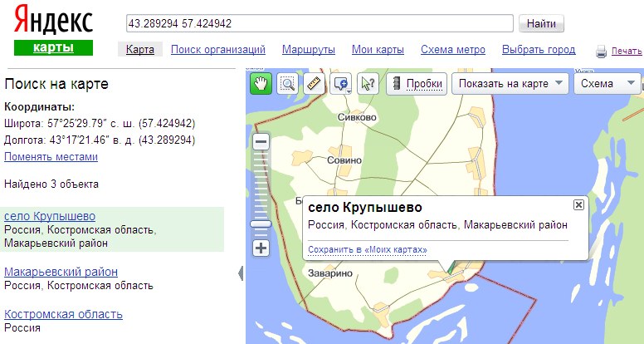
Task: Open the add placemark tool
Action: [x=340, y=83]
